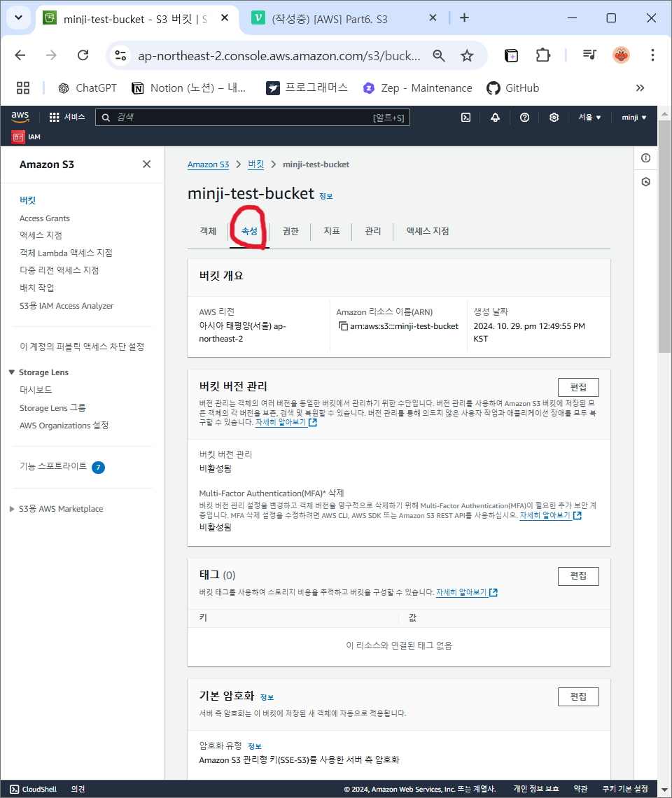Click the page vertical scrollbar

click(664, 237)
